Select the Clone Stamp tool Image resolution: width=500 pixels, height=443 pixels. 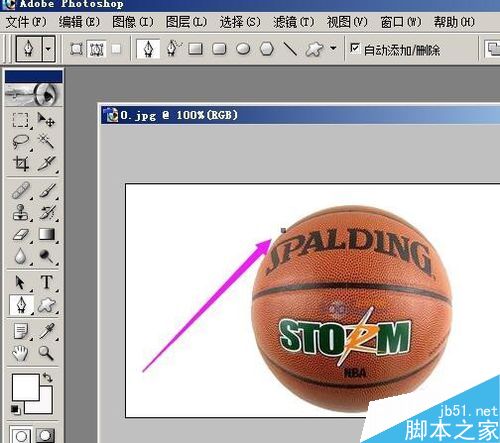(x=21, y=212)
